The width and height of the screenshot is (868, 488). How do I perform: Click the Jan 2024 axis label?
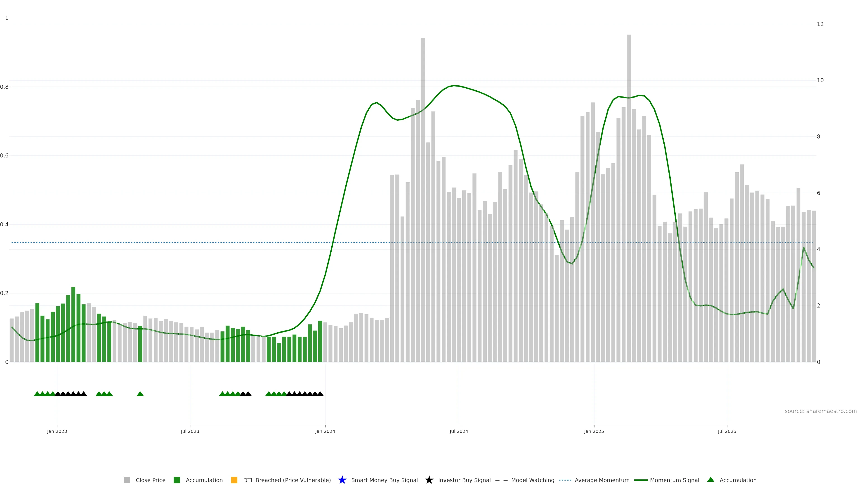coord(325,431)
